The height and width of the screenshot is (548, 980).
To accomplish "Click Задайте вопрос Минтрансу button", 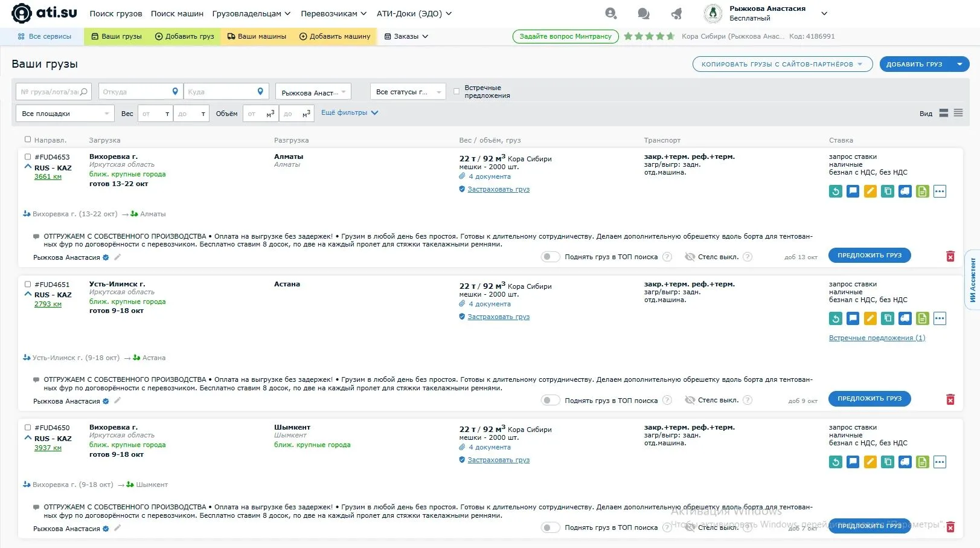I will (566, 36).
